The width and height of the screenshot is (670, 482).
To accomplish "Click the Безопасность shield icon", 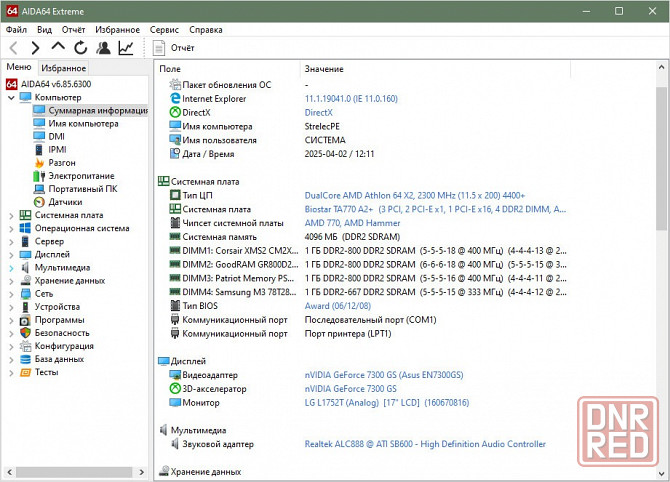I will pos(25,333).
